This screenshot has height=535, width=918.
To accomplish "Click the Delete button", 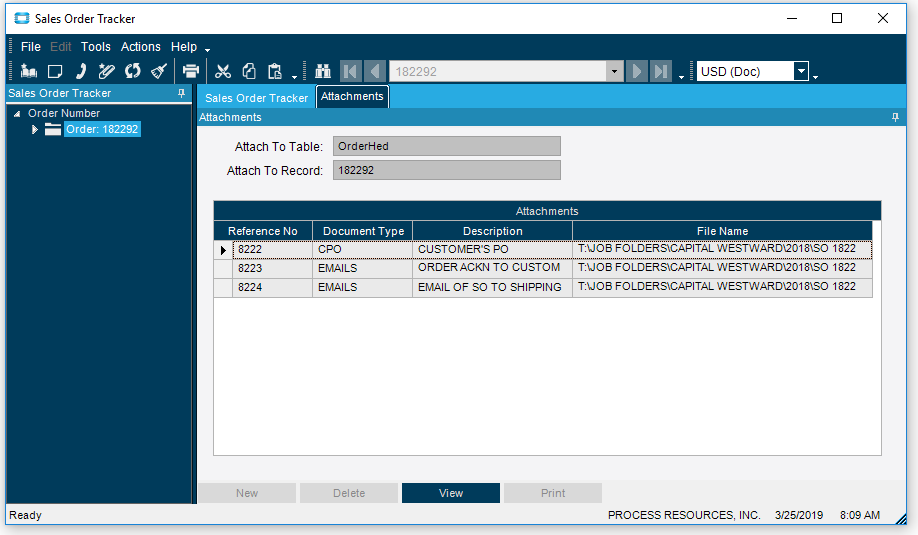I will coord(349,493).
